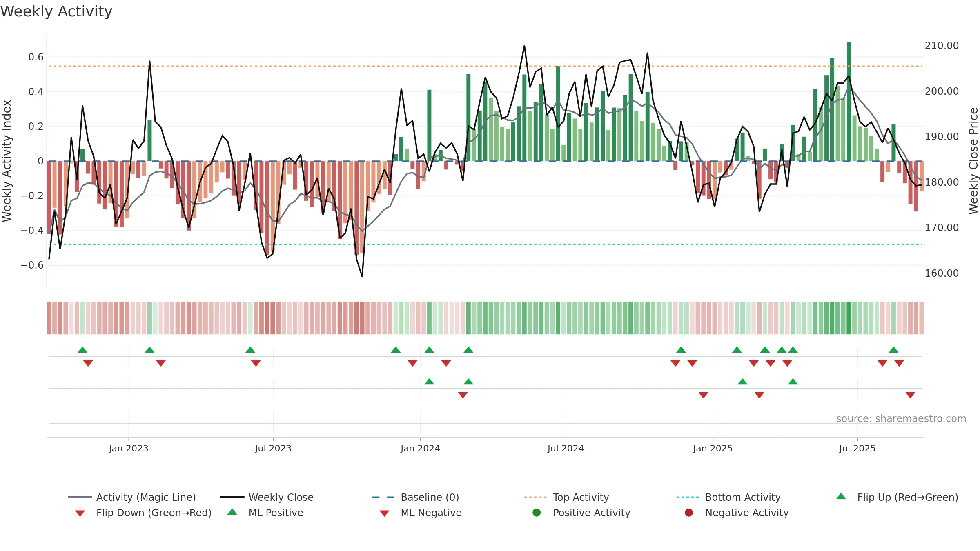Toggle Flip Up (Red→Green) legend entry

pyautogui.click(x=897, y=497)
